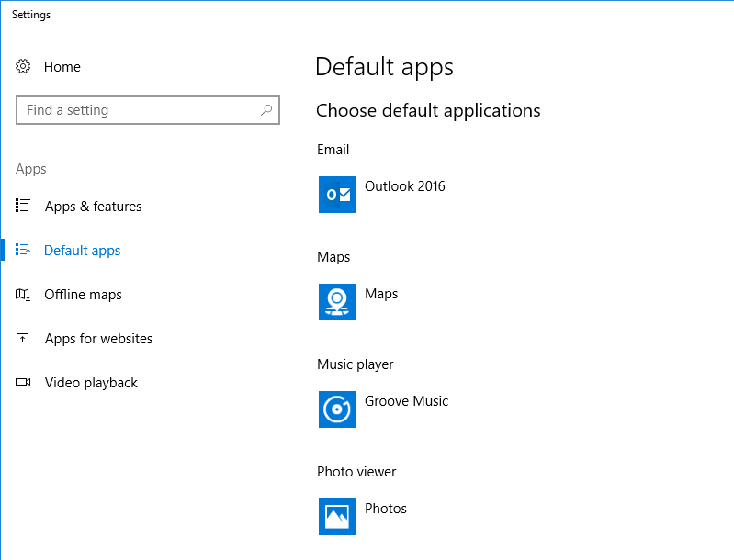Click the Maps app tile icon
This screenshot has width=734, height=560.
[x=337, y=302]
